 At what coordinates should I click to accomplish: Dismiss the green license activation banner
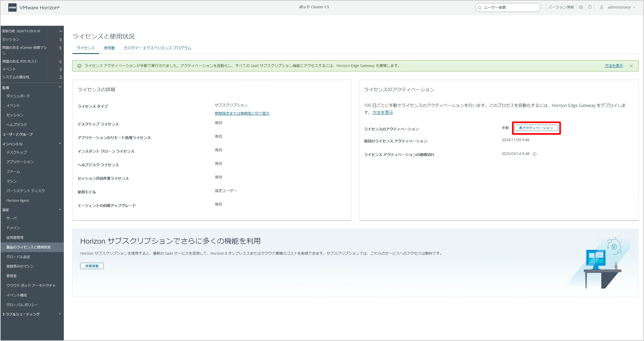(631, 66)
